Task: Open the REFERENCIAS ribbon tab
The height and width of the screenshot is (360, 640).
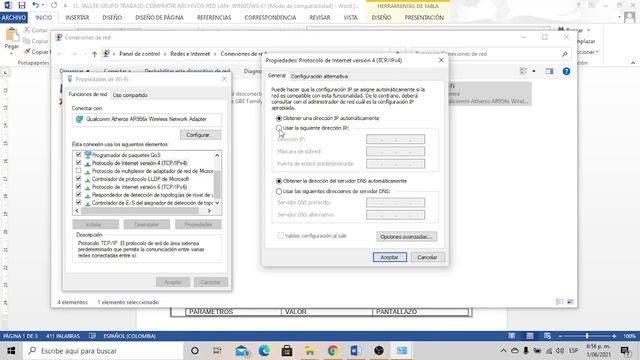Action: pyautogui.click(x=214, y=18)
